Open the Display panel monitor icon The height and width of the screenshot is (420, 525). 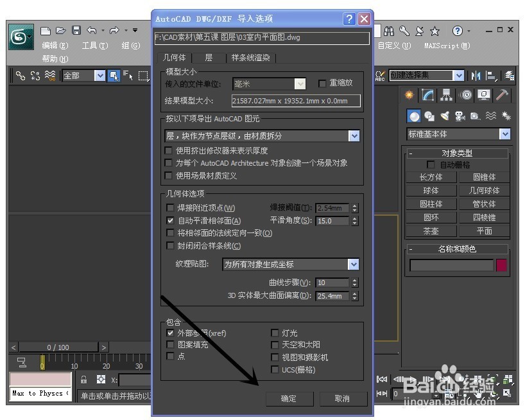coord(484,95)
